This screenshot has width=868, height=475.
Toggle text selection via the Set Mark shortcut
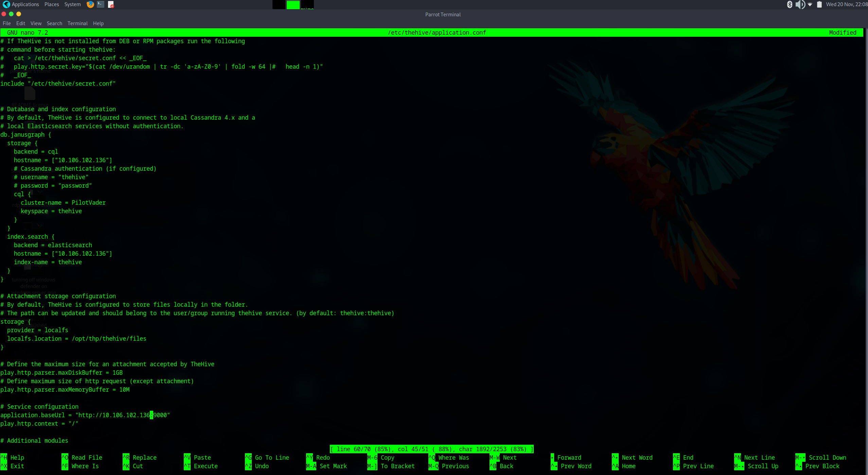tap(327, 466)
